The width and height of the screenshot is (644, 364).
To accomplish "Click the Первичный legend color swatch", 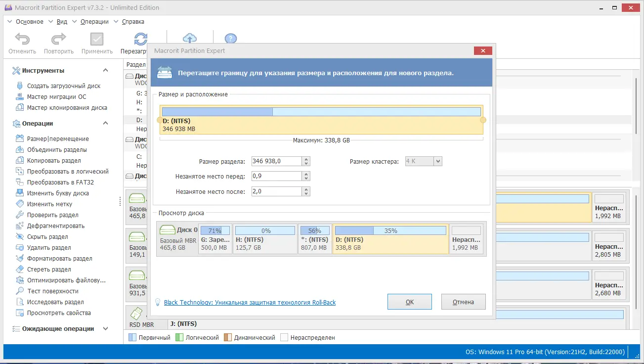I will (132, 338).
